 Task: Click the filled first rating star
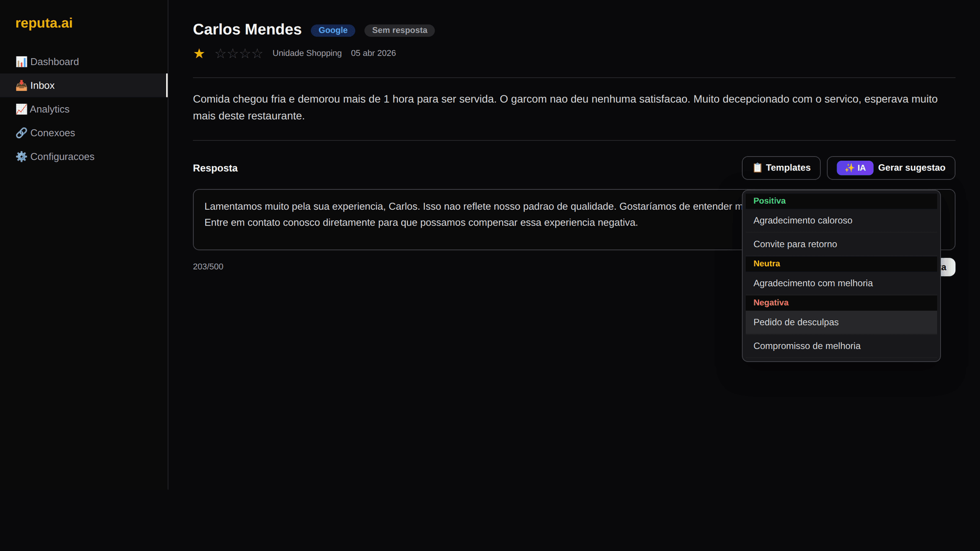199,54
